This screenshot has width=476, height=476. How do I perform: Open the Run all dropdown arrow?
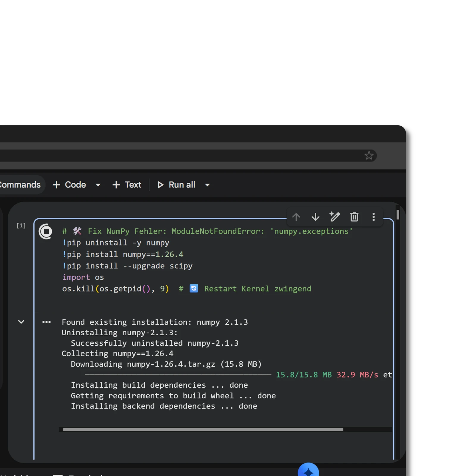point(207,185)
